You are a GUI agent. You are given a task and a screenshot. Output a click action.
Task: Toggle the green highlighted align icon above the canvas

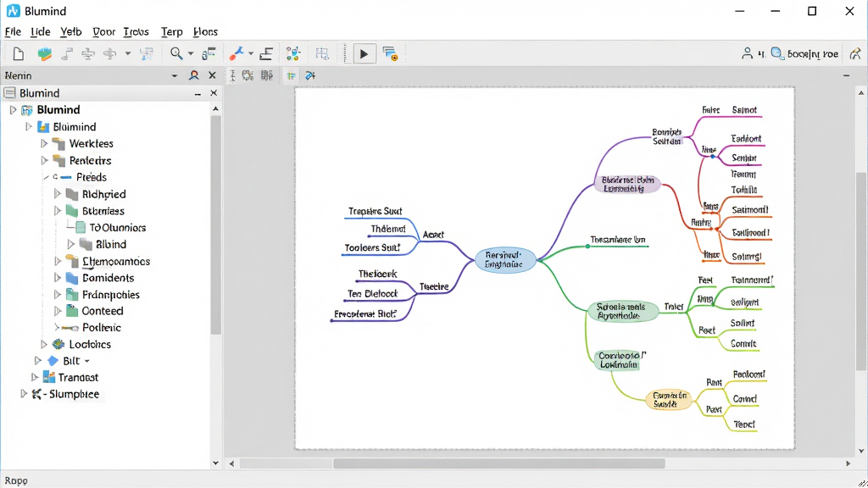[x=292, y=75]
